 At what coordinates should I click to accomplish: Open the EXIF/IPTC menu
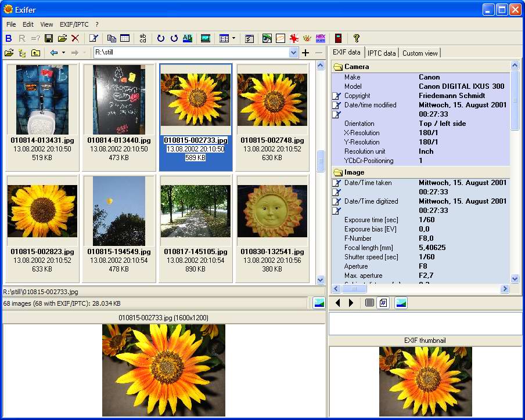pos(74,24)
